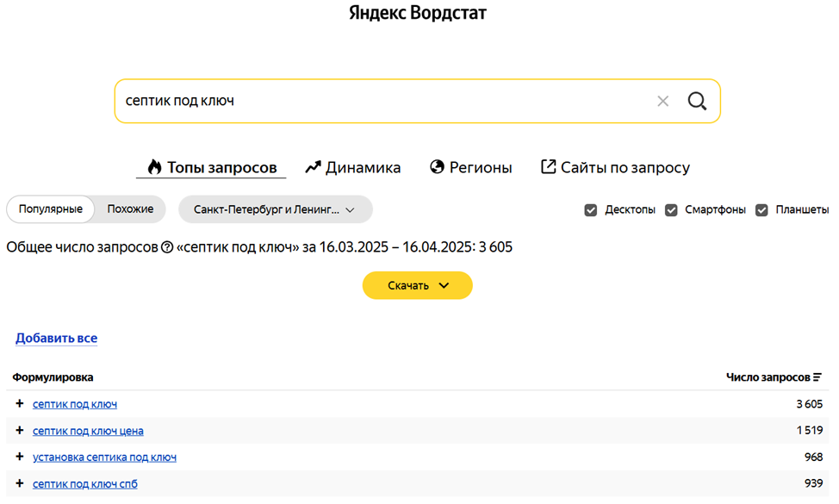Click the Число запросов column header text
The height and width of the screenshot is (504, 839).
[768, 377]
